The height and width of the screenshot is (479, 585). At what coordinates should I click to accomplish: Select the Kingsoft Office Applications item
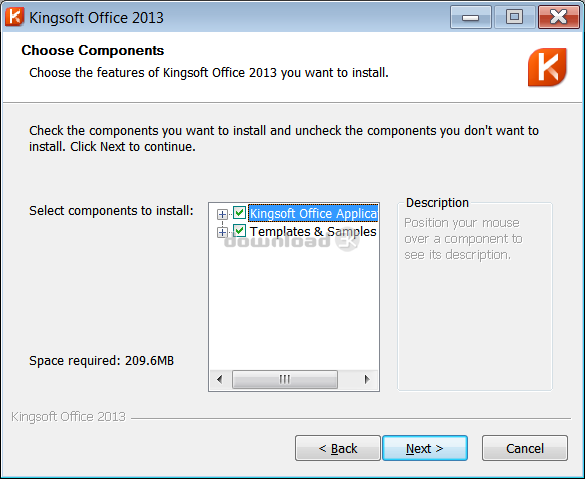click(313, 213)
